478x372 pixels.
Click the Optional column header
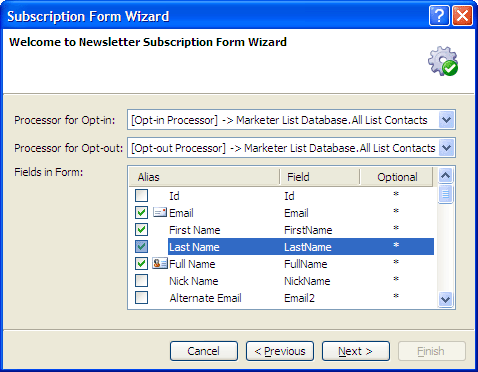click(x=397, y=177)
